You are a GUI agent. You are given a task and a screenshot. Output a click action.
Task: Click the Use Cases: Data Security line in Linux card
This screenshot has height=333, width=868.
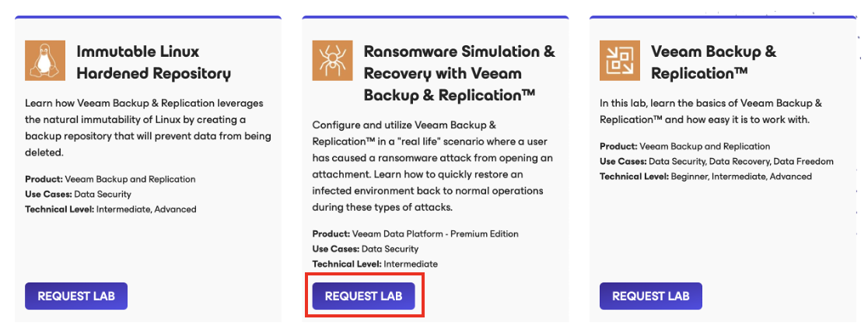78,195
